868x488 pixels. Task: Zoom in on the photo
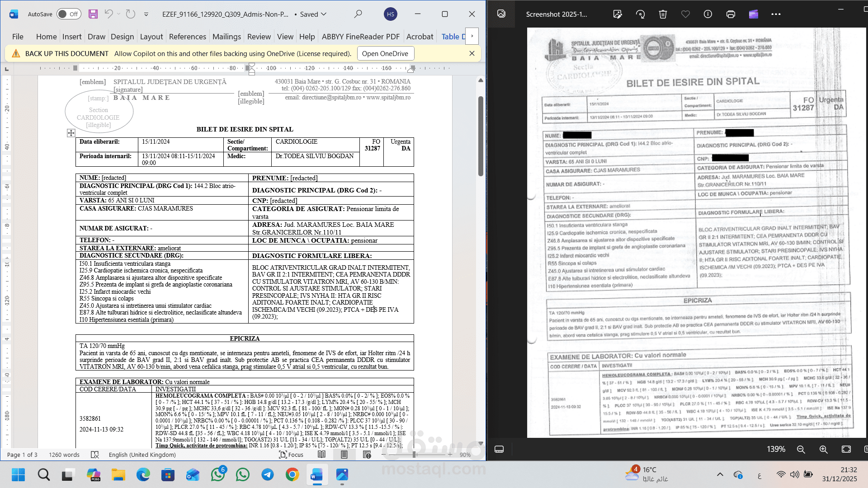coord(823,449)
